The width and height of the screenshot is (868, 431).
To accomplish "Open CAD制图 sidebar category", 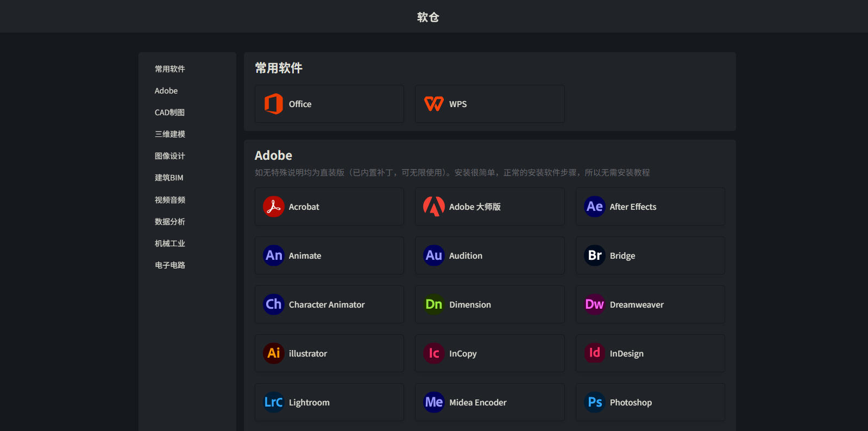I will (169, 113).
